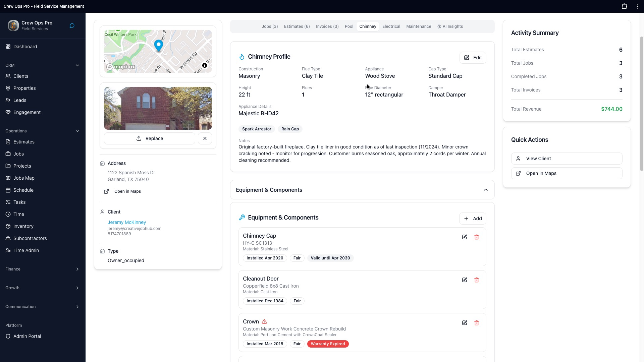Image resolution: width=644 pixels, height=362 pixels.
Task: Collapse the Equipment & Components panel chevron
Action: [x=485, y=190]
